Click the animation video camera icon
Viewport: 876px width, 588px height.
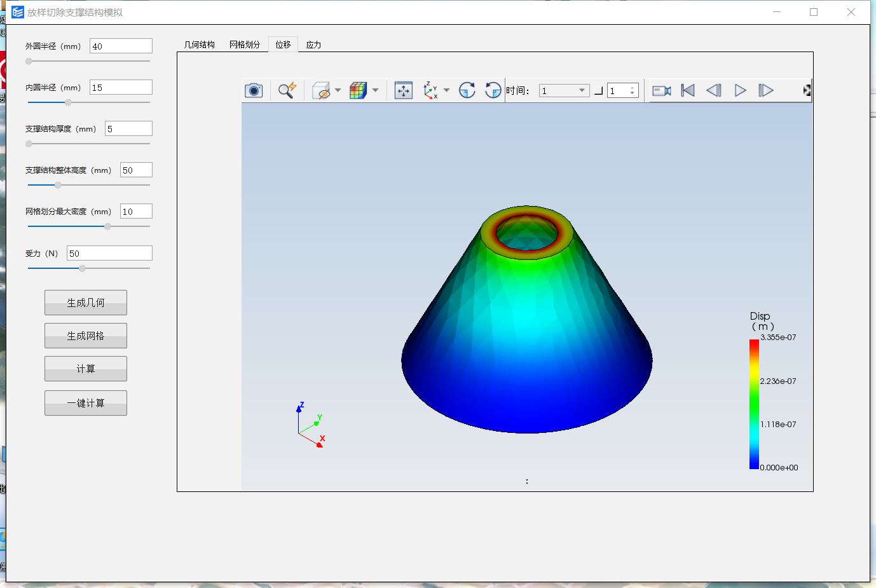[x=662, y=91]
